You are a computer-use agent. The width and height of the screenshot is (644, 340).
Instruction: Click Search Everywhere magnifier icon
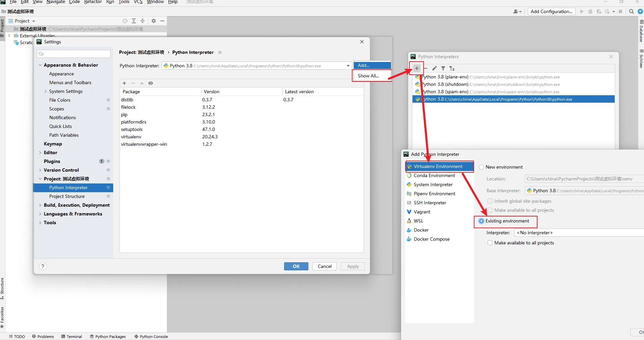click(632, 11)
